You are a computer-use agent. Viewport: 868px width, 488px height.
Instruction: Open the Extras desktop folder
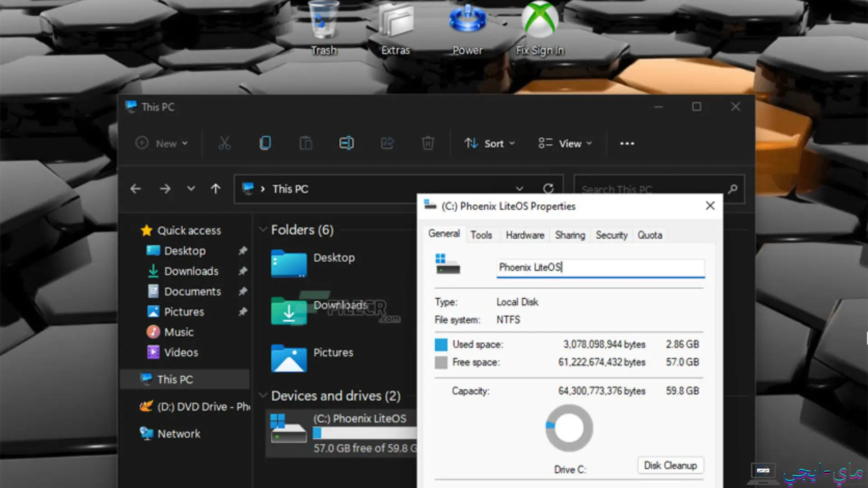point(396,28)
